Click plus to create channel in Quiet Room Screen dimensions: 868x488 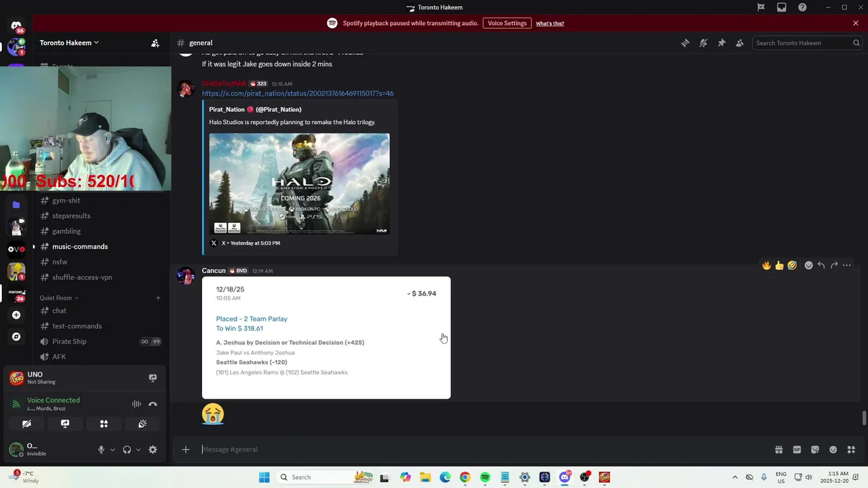coord(158,298)
